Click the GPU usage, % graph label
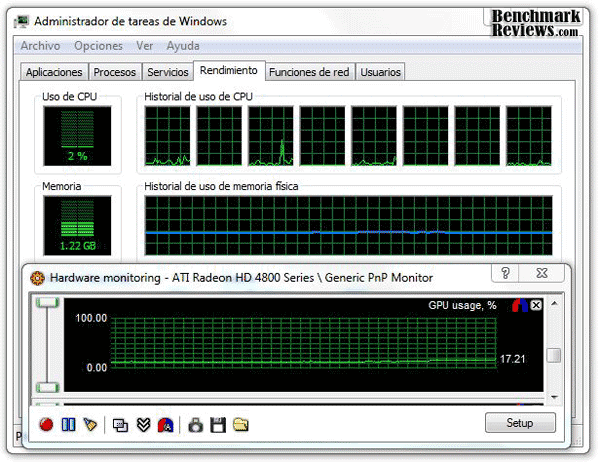This screenshot has width=600, height=463. (462, 305)
